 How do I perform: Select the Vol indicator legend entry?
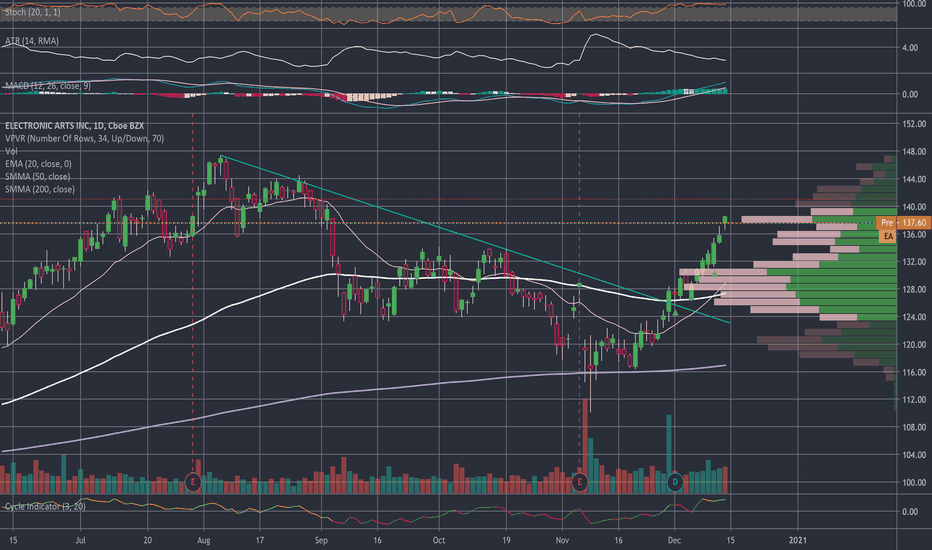[x=11, y=151]
